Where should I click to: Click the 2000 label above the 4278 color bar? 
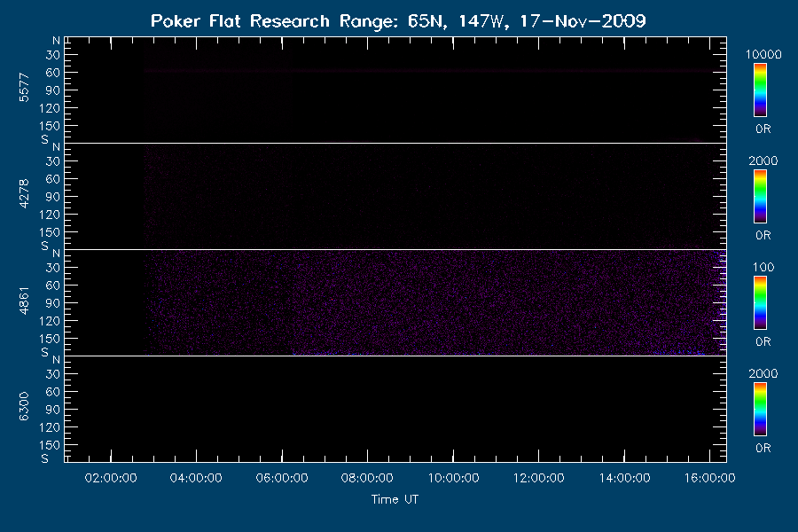point(763,160)
